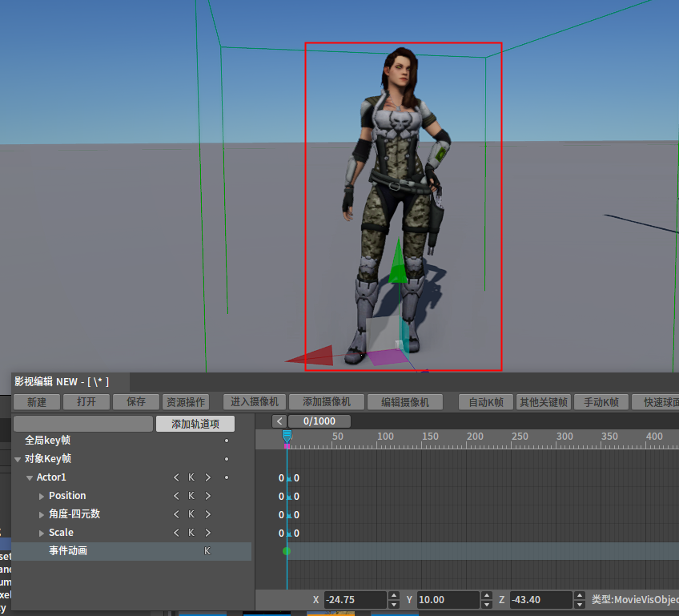Click the K keyframe icon on Actor1 row
This screenshot has height=616, width=679.
191,477
